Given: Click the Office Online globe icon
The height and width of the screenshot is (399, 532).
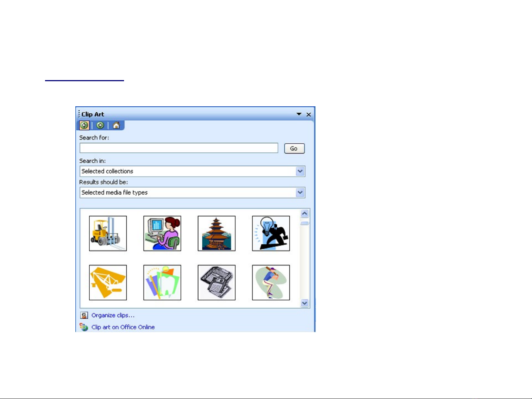Looking at the screenshot, I should coord(84,327).
